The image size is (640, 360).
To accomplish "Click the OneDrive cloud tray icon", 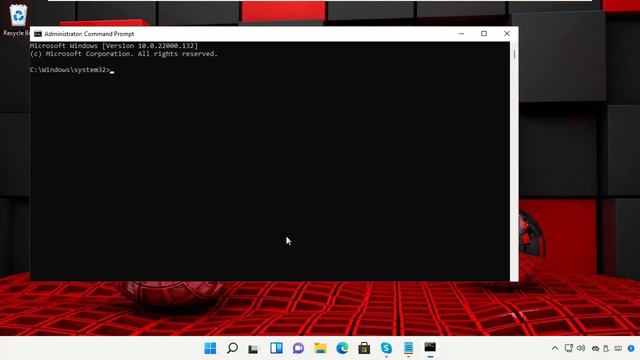I will click(596, 349).
